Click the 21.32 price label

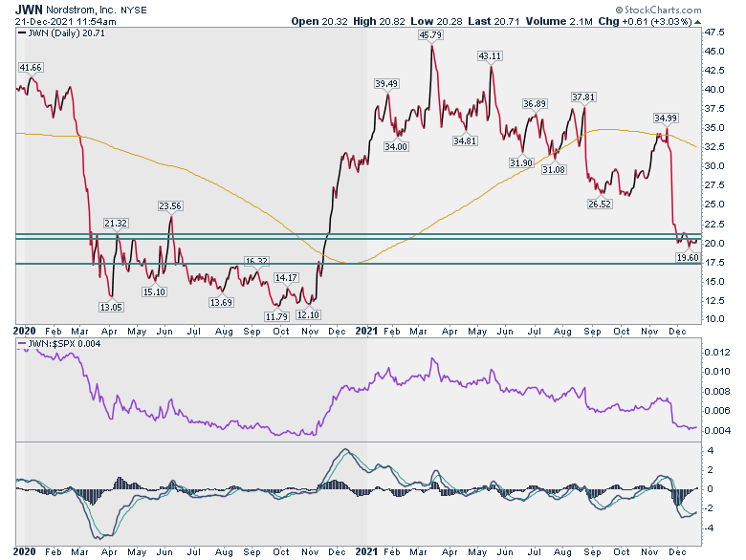point(116,223)
